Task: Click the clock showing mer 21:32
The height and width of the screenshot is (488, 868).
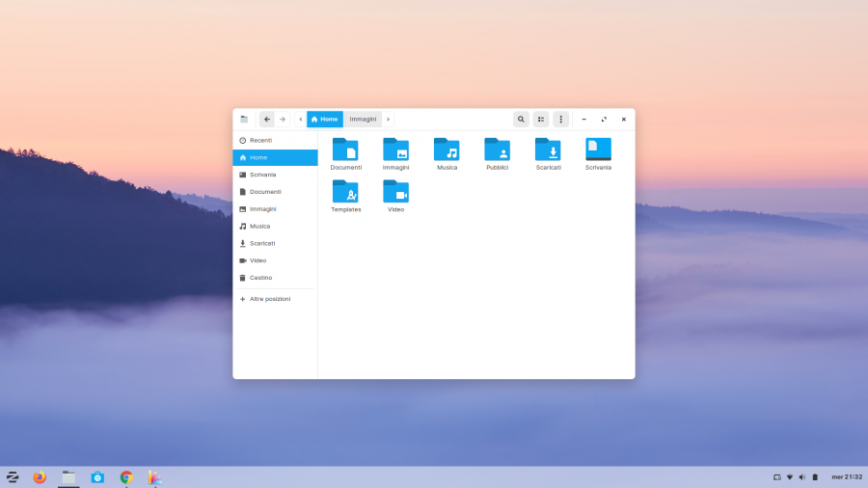Action: click(847, 477)
